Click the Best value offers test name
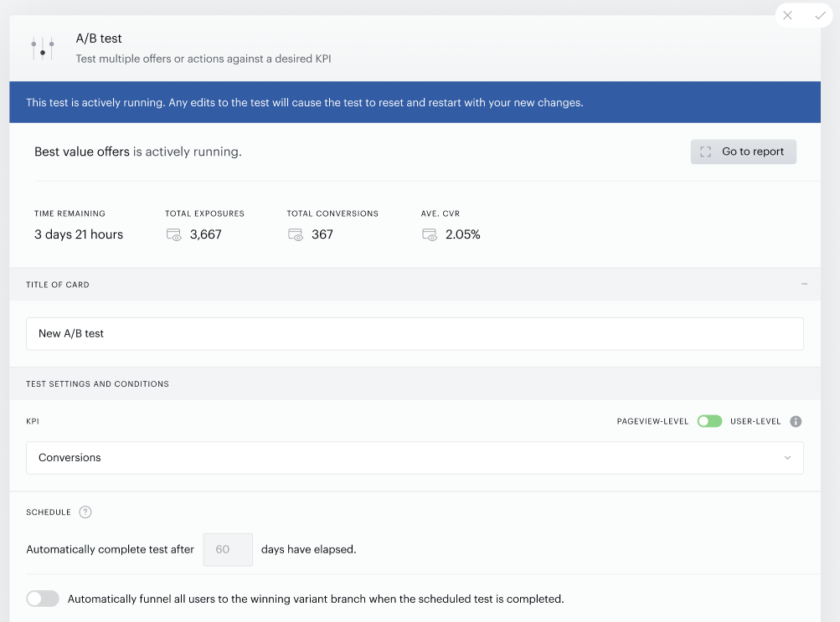The height and width of the screenshot is (622, 840). (x=82, y=152)
